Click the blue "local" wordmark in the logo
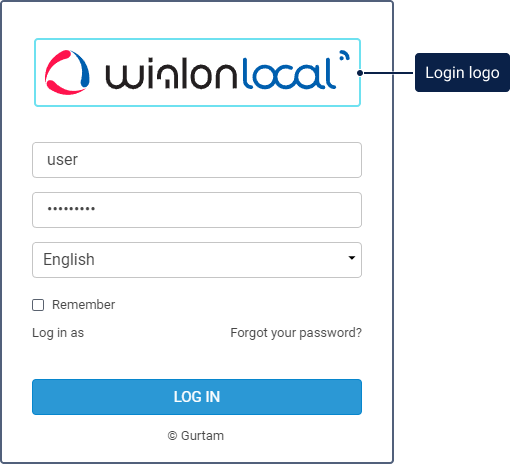The height and width of the screenshot is (464, 512). click(289, 73)
